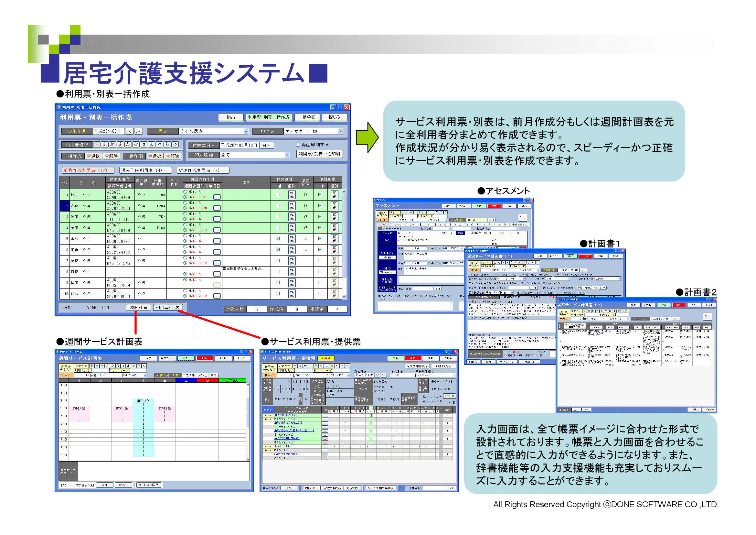The height and width of the screenshot is (535, 756).
Task: Click the yellow 未承認 label in サービス利用票・提供票
Action: click(x=326, y=358)
